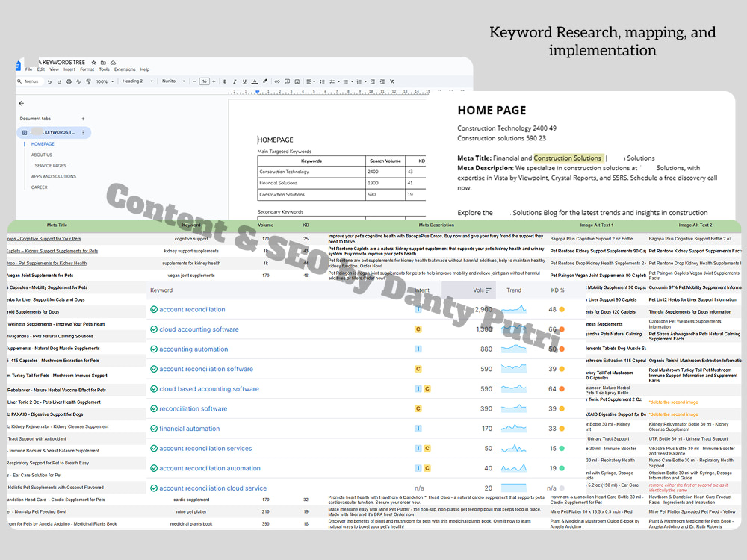The image size is (747, 560).
Task: Open the highlight color tool
Action: pos(265,81)
